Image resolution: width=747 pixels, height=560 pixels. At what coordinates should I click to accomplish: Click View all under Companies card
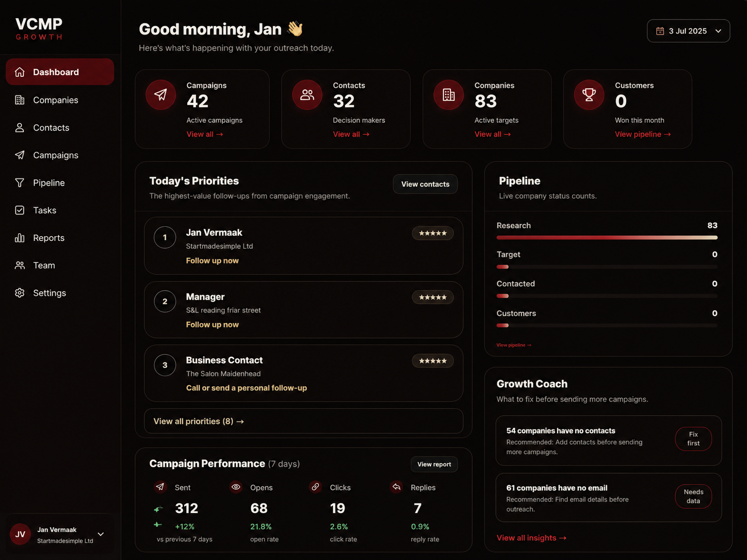tap(493, 134)
